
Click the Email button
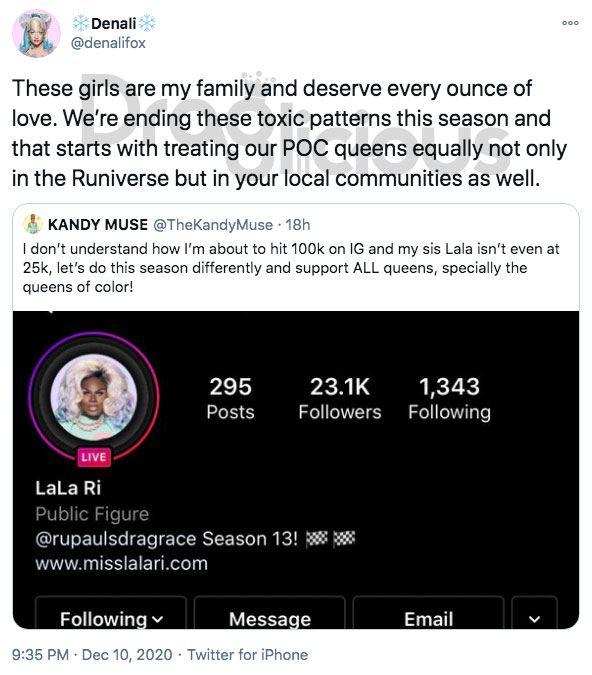(x=428, y=613)
